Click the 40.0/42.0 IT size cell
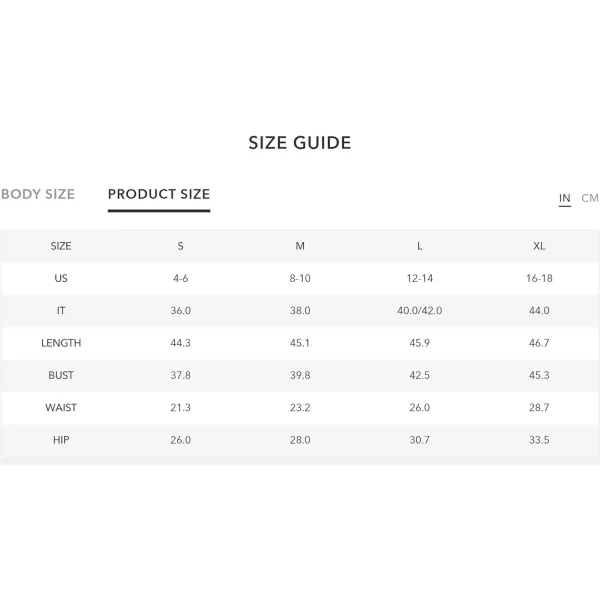The height and width of the screenshot is (600, 600). (x=420, y=310)
